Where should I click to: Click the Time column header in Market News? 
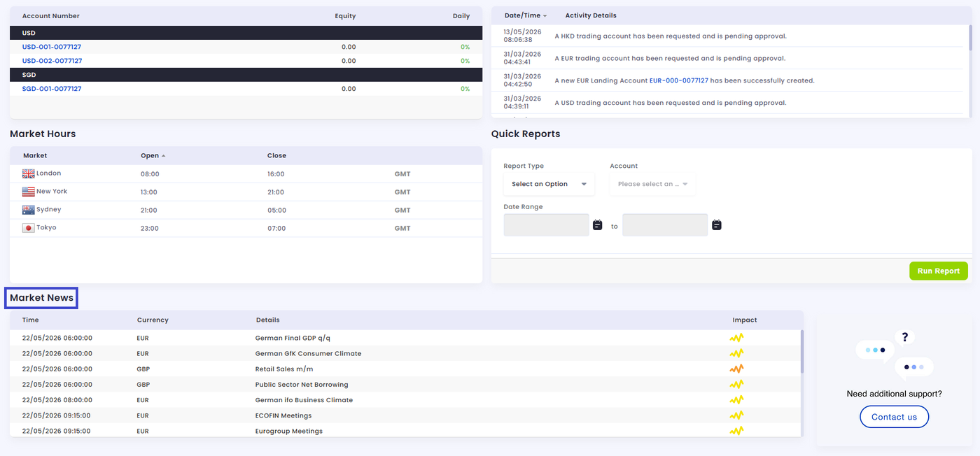tap(31, 320)
